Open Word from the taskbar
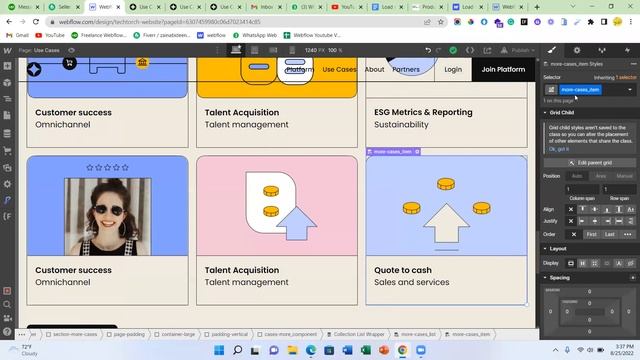640x360 pixels. pos(347,350)
